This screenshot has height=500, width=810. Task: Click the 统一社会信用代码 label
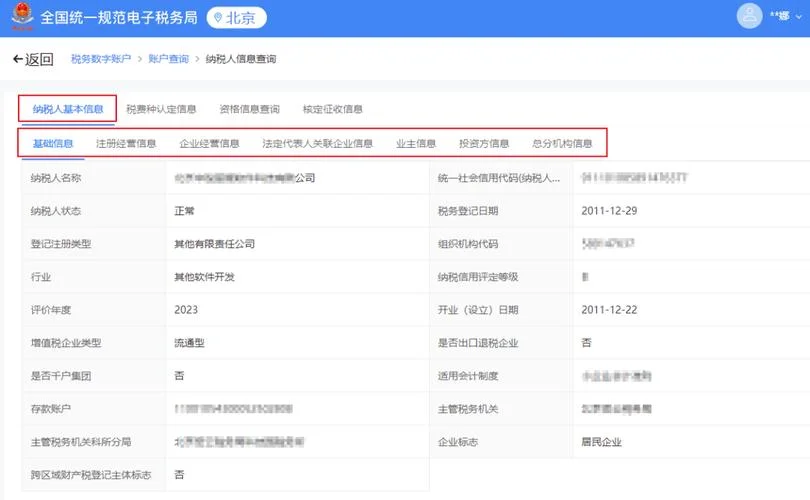(499, 178)
